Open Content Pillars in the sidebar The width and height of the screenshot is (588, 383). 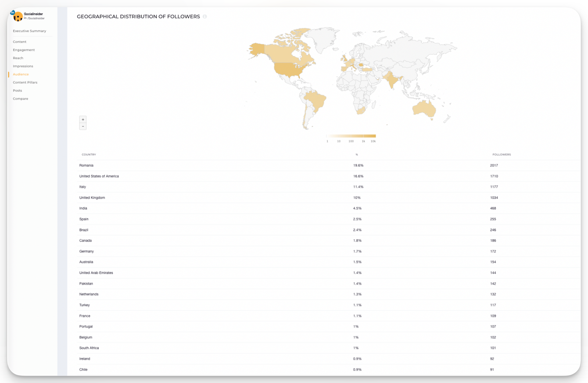(25, 82)
